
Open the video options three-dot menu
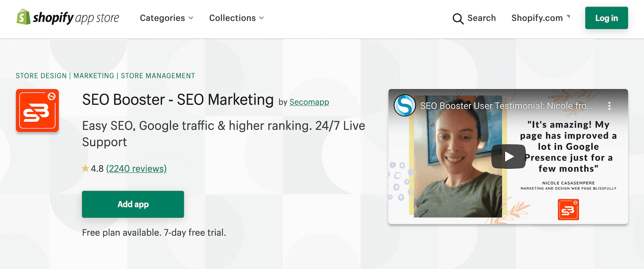[609, 106]
